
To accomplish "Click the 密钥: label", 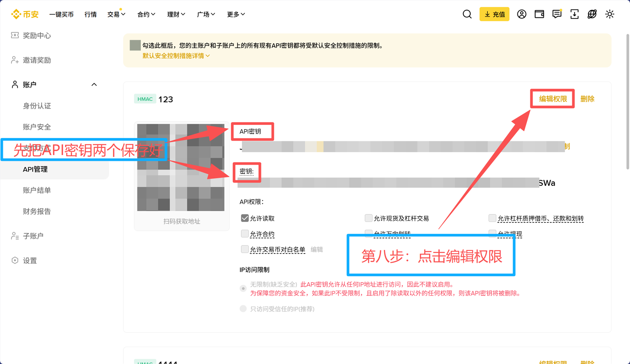I will pos(247,172).
